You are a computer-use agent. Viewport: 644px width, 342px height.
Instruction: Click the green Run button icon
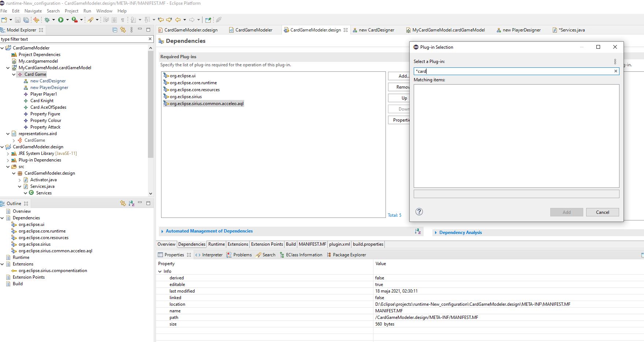[61, 20]
